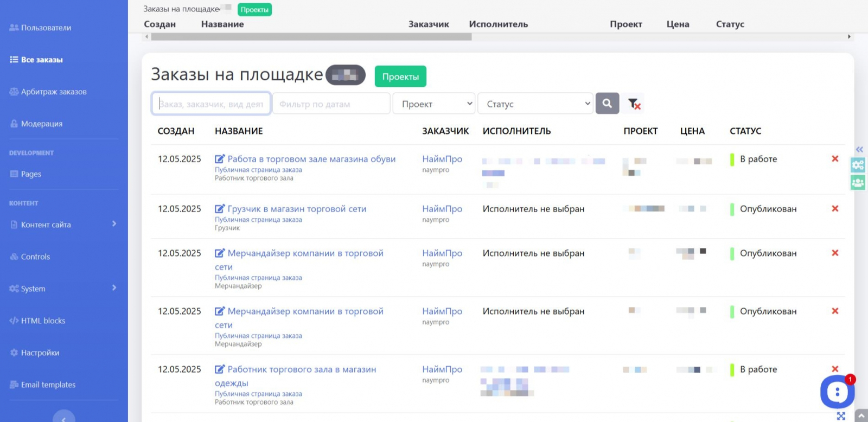Click Опубликован status in the Грузчик row
Viewport: 868px width, 422px height.
point(768,209)
